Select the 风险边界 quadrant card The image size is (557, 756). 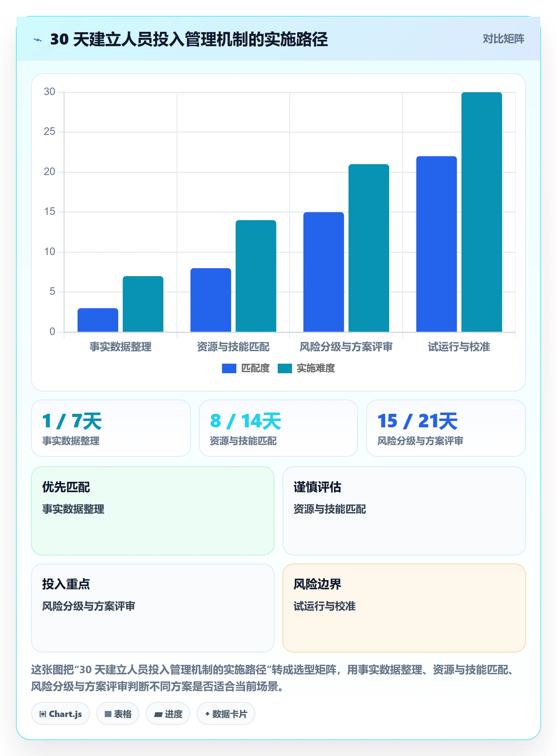click(x=404, y=608)
